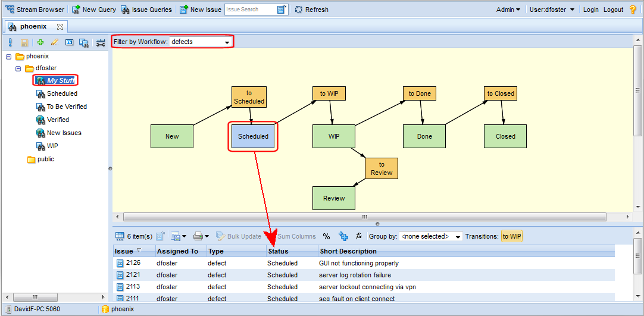This screenshot has height=316, width=644.
Task: Click the yellow help question mark icon
Action: coord(633,10)
